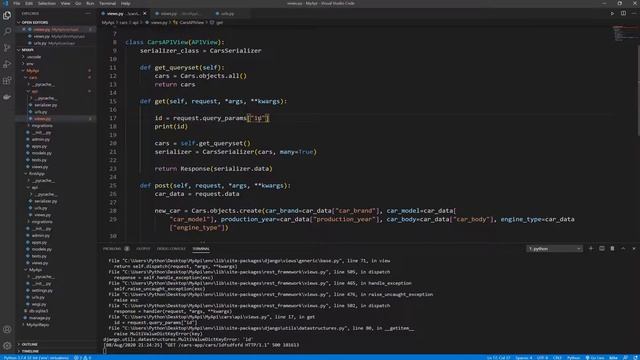Open the File menu
Viewport: 640px width, 360px height.
[17, 3]
